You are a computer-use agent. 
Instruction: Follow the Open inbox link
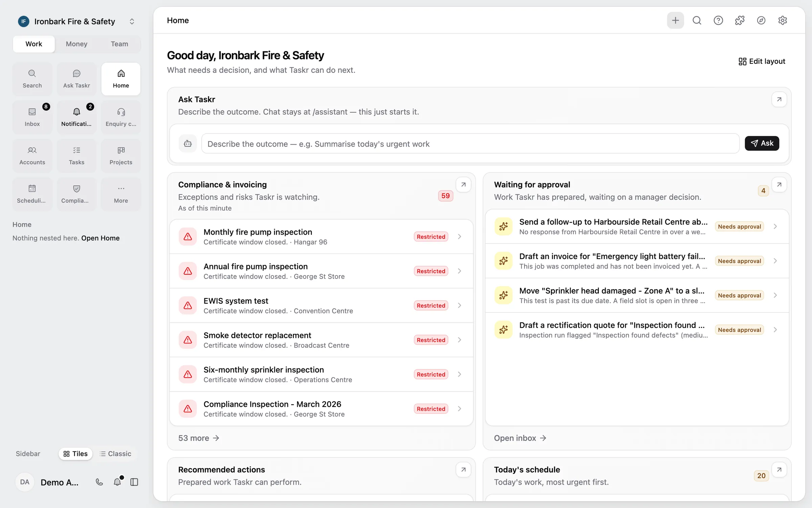click(x=520, y=438)
